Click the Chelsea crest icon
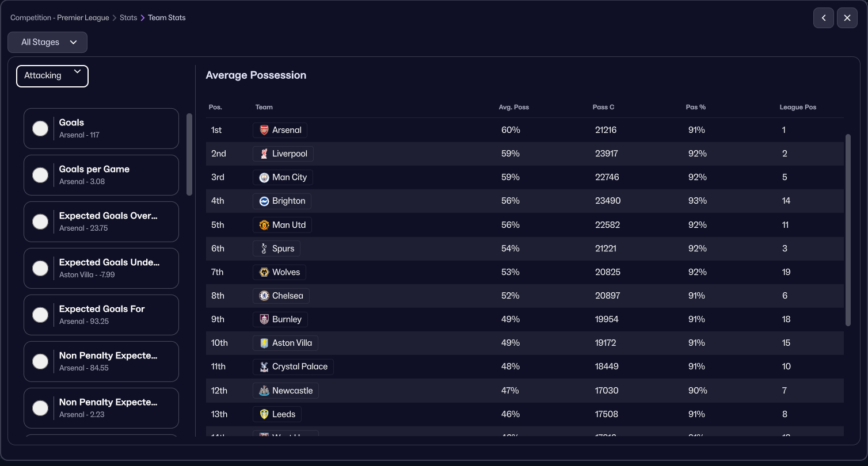Screen dimensions: 868x466 point(264,296)
